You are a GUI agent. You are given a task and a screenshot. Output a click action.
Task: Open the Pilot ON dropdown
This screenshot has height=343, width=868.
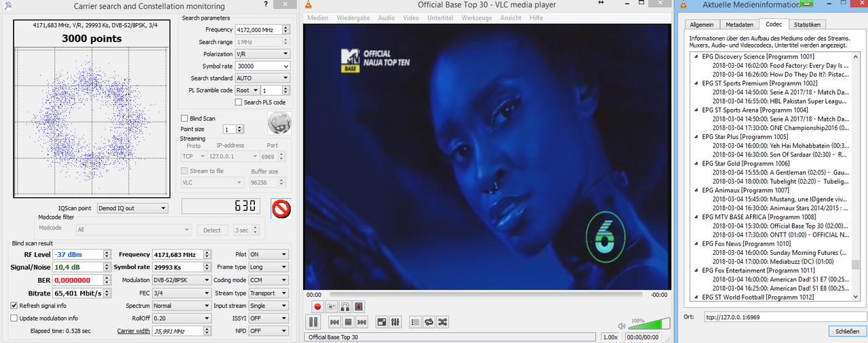click(269, 254)
